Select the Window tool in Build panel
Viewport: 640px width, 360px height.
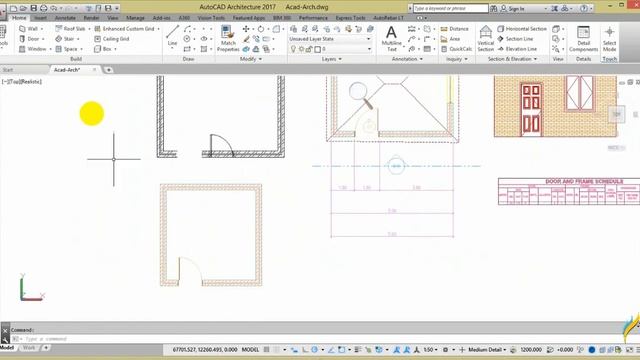33,49
